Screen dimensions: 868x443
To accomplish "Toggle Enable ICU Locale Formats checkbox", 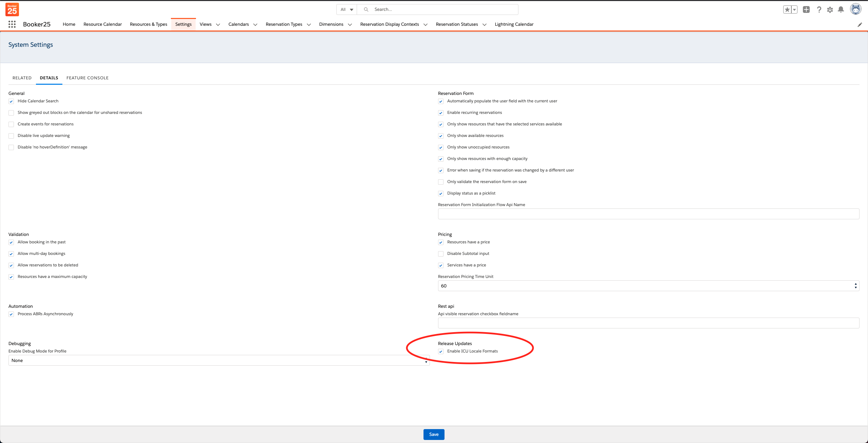I will pos(441,351).
